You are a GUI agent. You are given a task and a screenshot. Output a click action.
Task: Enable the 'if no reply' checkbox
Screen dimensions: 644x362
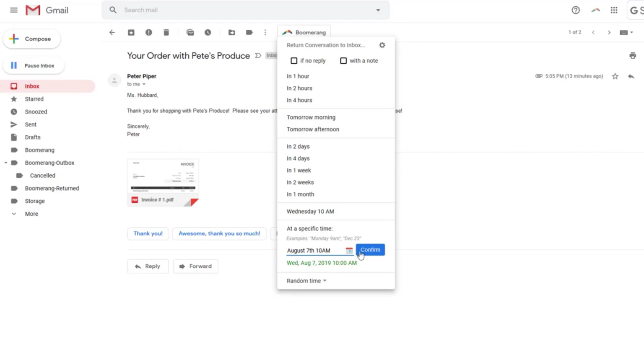pos(294,61)
